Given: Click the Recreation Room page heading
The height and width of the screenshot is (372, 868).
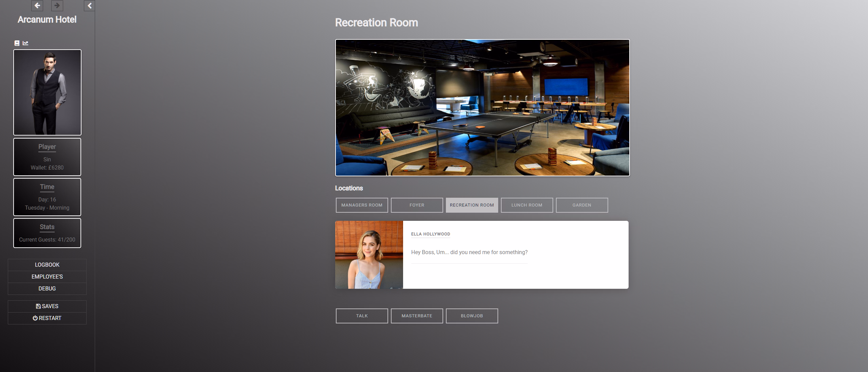Looking at the screenshot, I should click(377, 22).
